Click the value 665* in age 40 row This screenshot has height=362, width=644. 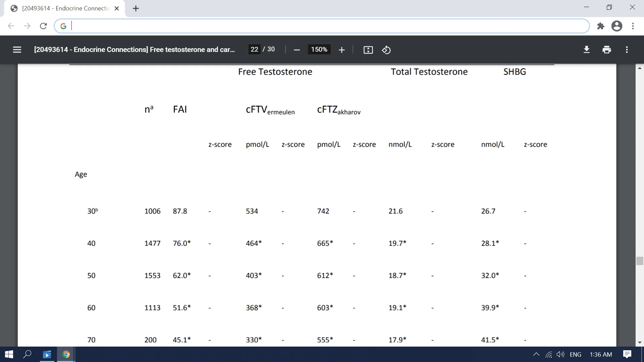[325, 243]
